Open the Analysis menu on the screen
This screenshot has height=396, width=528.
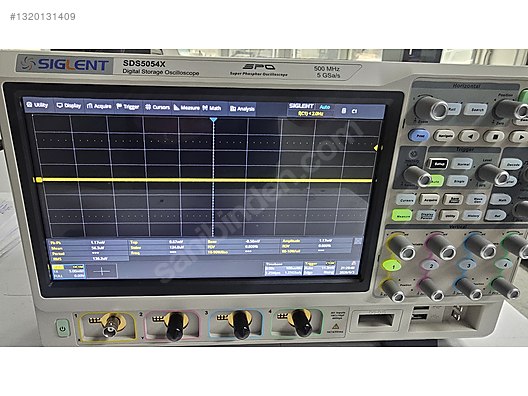[242, 109]
